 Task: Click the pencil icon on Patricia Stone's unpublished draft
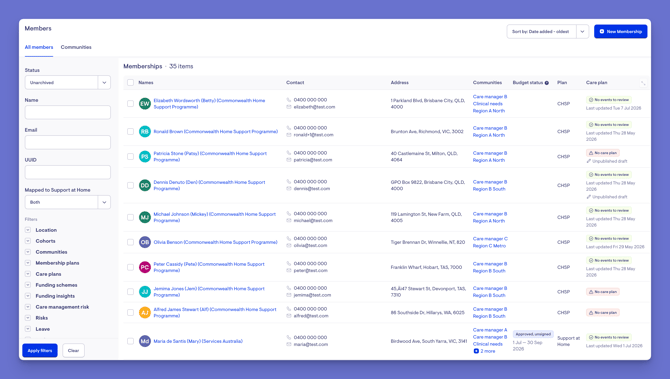pos(589,161)
